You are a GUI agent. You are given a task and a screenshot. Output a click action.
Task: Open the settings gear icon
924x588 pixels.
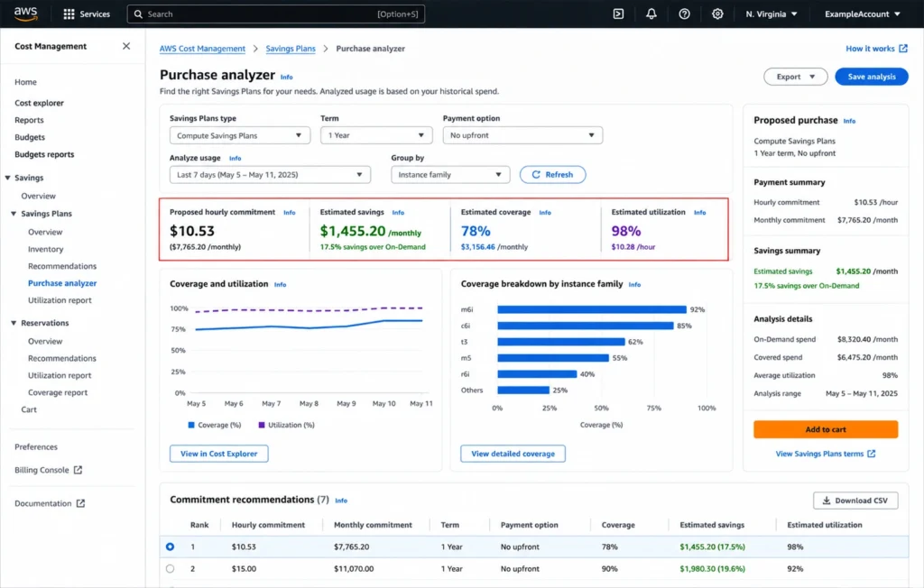click(x=717, y=14)
